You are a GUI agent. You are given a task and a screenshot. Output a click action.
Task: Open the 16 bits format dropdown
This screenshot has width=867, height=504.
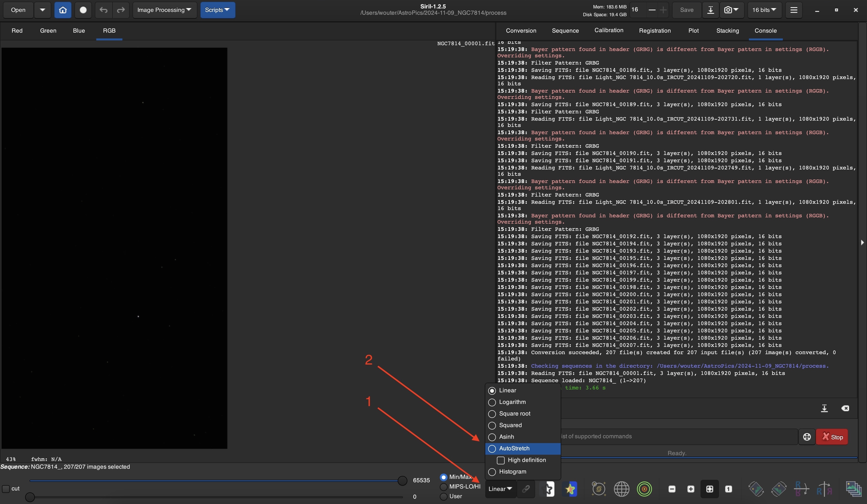point(764,10)
